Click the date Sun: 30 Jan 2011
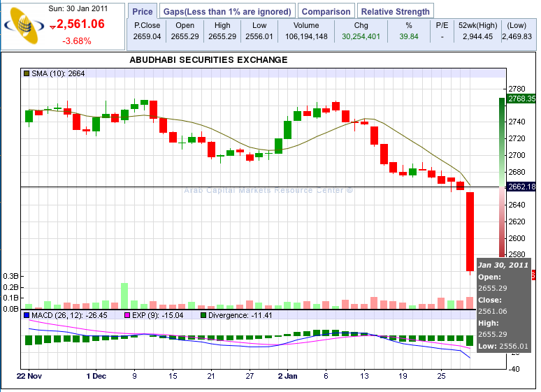541x392 pixels. point(78,8)
